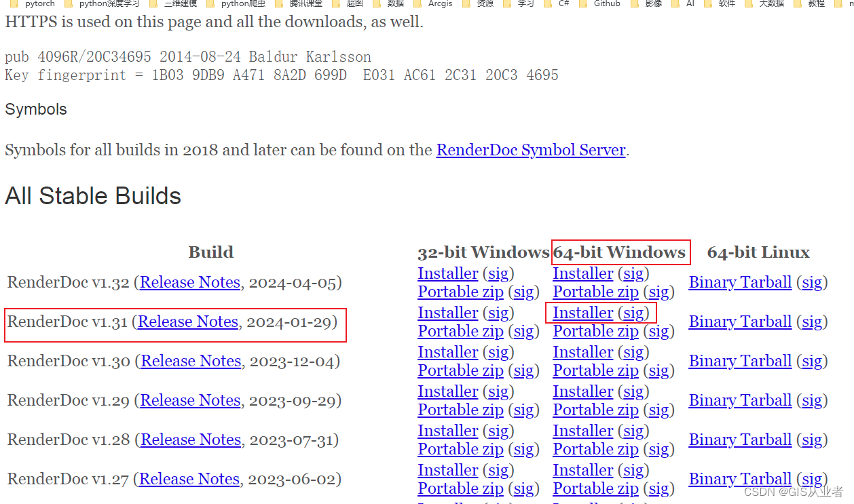
Task: Download v1.32 32-bit Windows Portable zip
Action: [460, 292]
